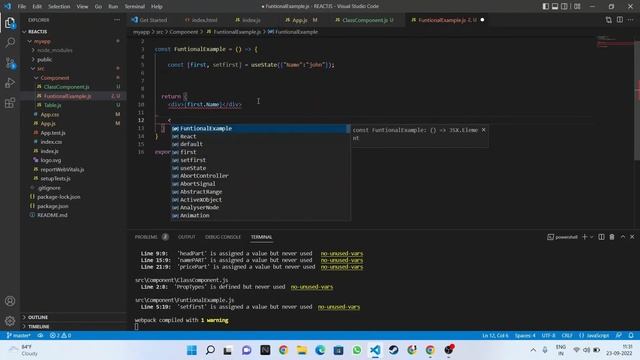This screenshot has width=640, height=360.
Task: Open the Manage gear icon
Action: pyautogui.click(x=10, y=321)
